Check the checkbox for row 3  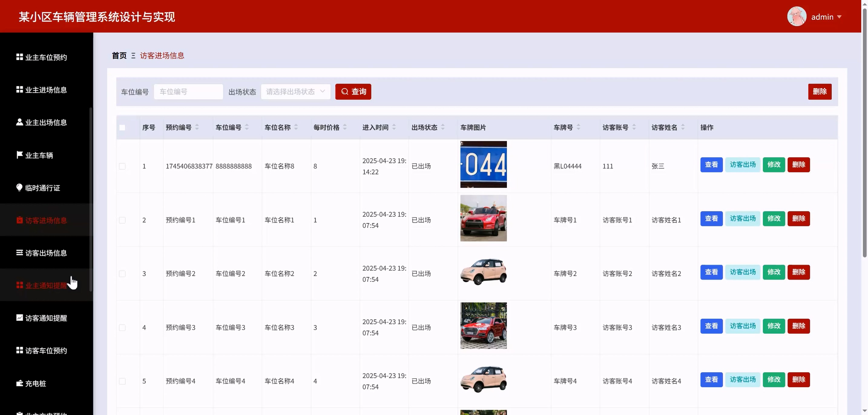(x=122, y=274)
